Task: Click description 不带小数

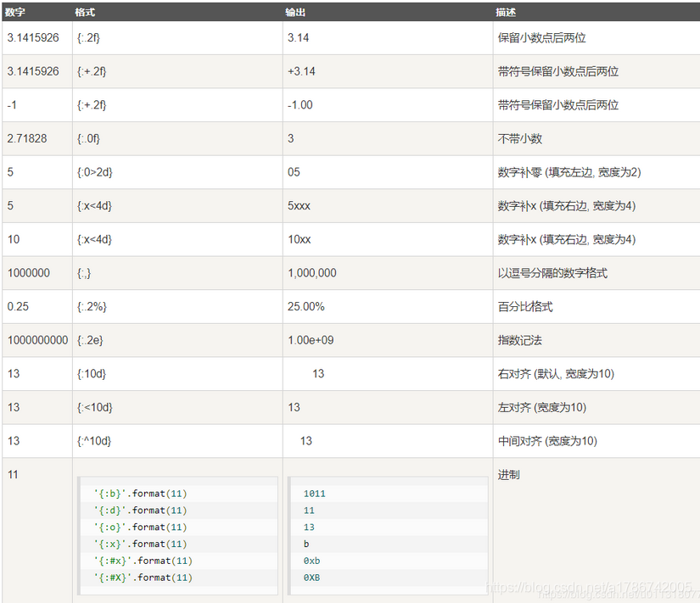Action: pos(519,139)
